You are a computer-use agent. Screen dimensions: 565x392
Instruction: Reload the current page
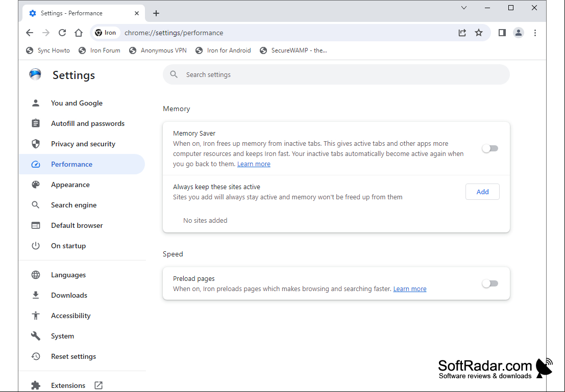tap(62, 33)
